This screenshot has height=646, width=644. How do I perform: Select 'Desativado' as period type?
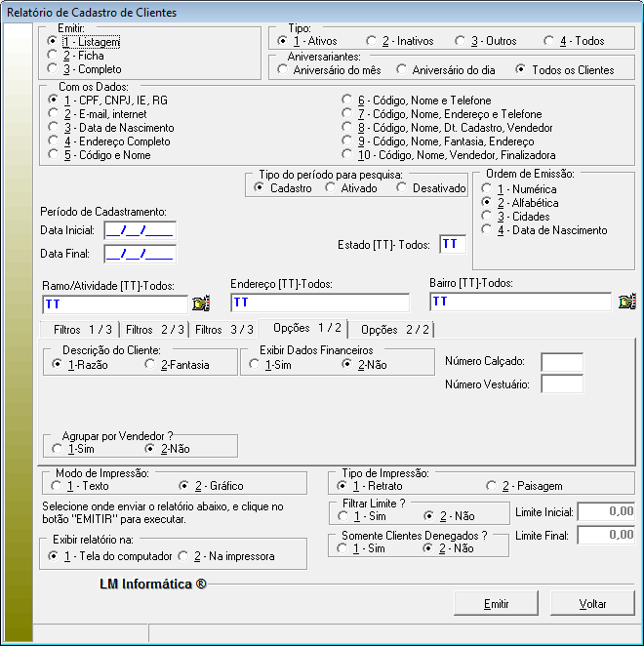click(402, 187)
